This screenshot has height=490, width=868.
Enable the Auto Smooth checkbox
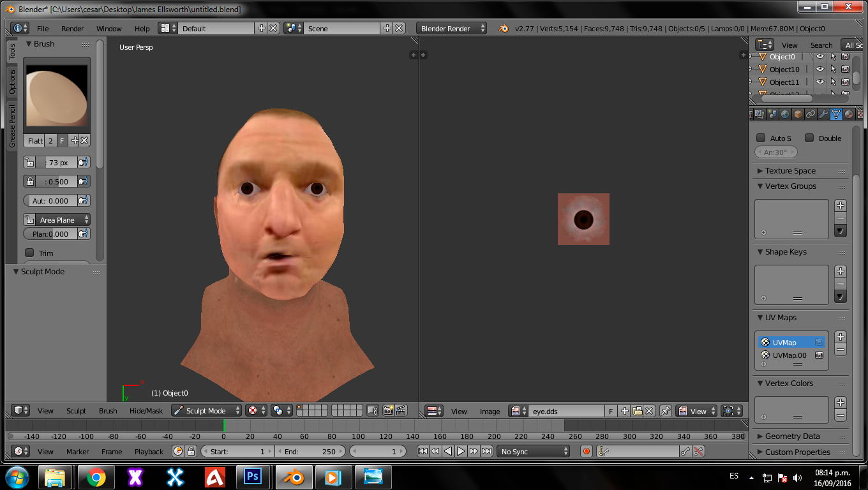pyautogui.click(x=761, y=138)
